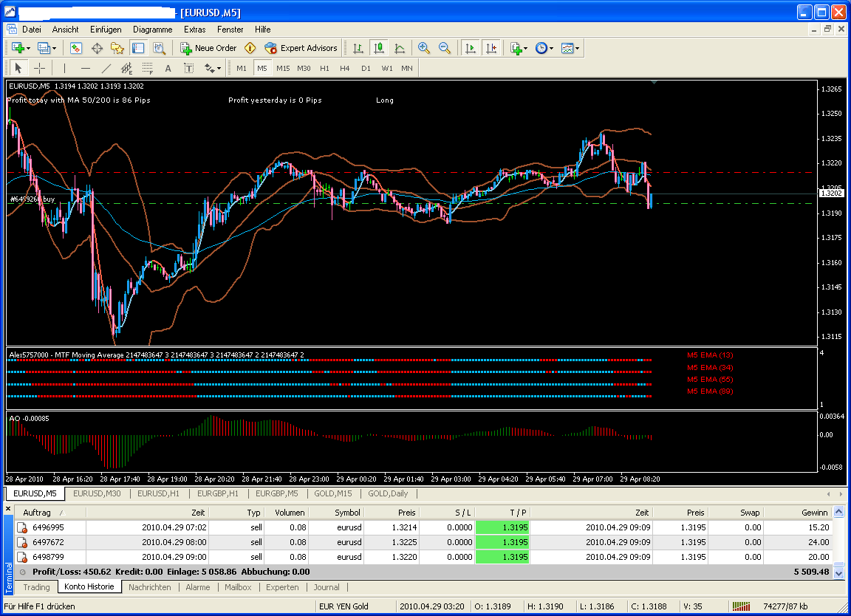
Task: Open the chart templates dropdown
Action: click(570, 48)
